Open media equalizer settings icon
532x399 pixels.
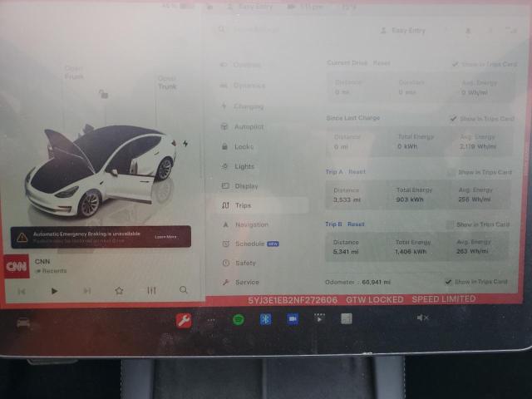[151, 290]
